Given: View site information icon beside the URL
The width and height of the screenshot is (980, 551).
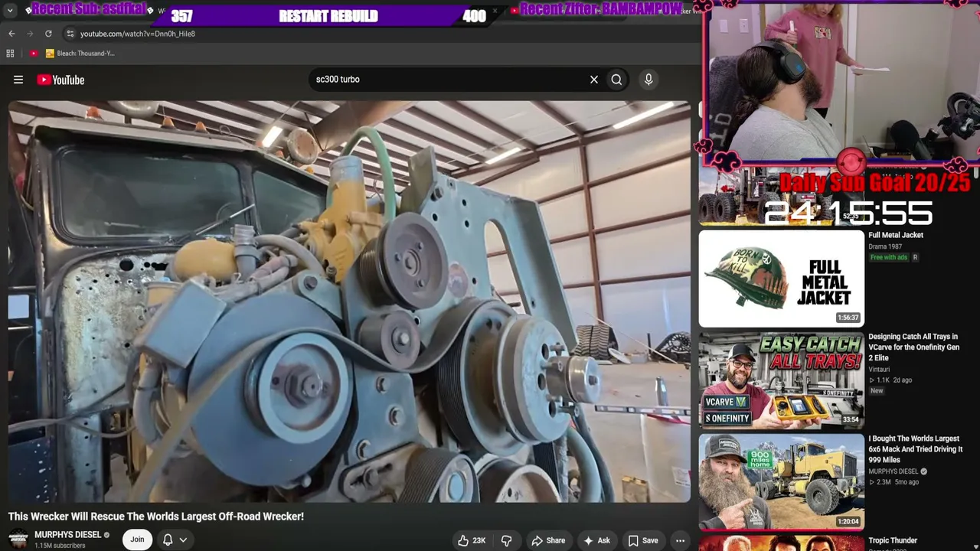Looking at the screenshot, I should pos(70,34).
